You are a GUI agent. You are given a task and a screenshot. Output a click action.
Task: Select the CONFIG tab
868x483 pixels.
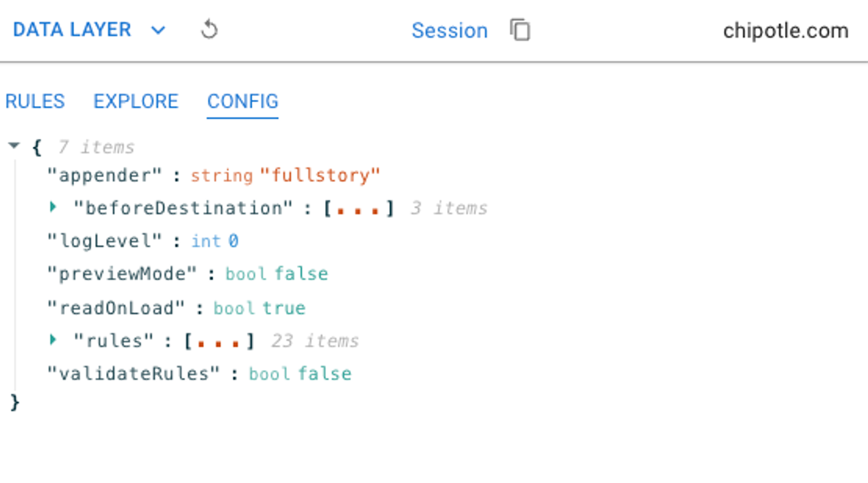(242, 101)
